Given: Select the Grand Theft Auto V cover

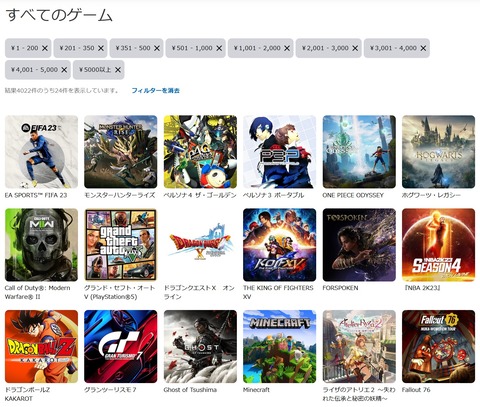Looking at the screenshot, I should pyautogui.click(x=121, y=245).
